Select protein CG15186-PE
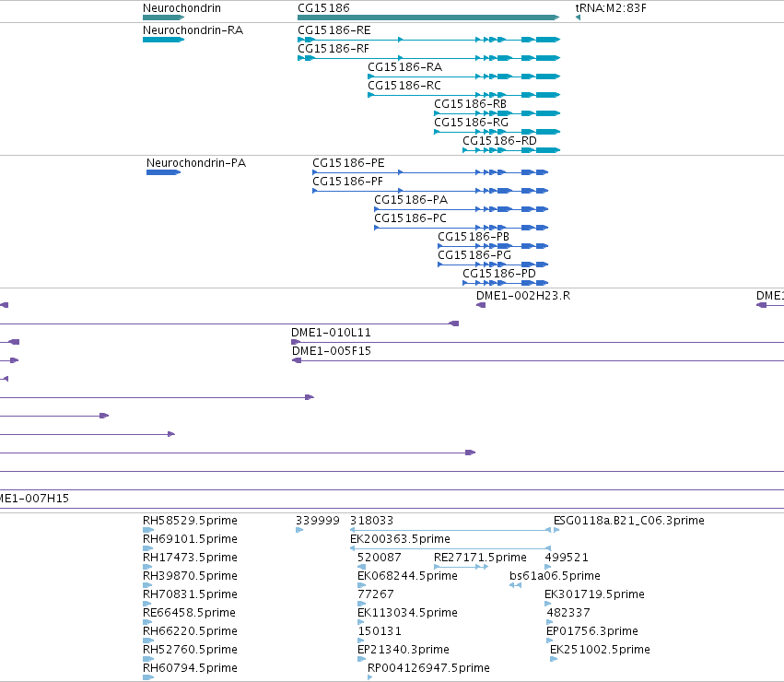 348,163
